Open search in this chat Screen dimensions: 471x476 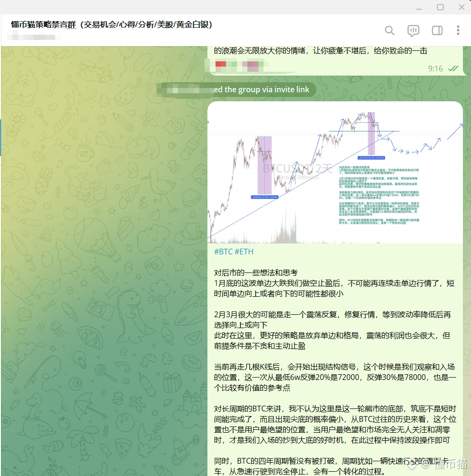tap(390, 30)
